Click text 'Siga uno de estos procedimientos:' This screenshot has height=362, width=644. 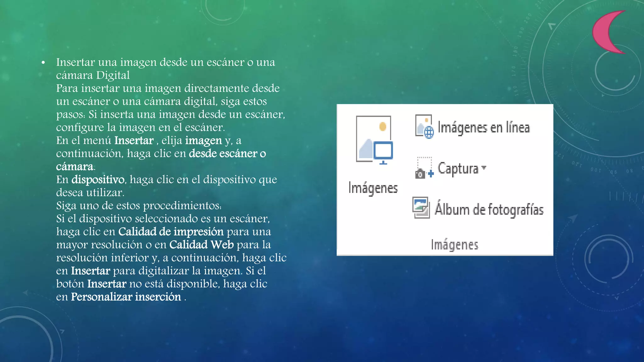[x=139, y=206]
